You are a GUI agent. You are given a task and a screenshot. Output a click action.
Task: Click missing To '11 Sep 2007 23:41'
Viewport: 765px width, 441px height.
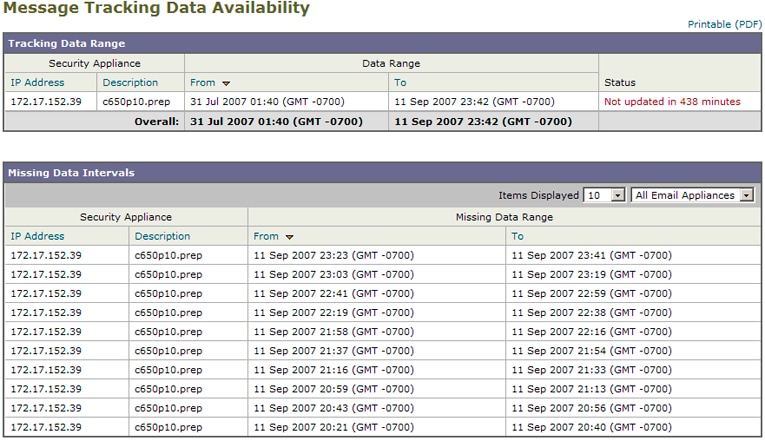tap(591, 255)
